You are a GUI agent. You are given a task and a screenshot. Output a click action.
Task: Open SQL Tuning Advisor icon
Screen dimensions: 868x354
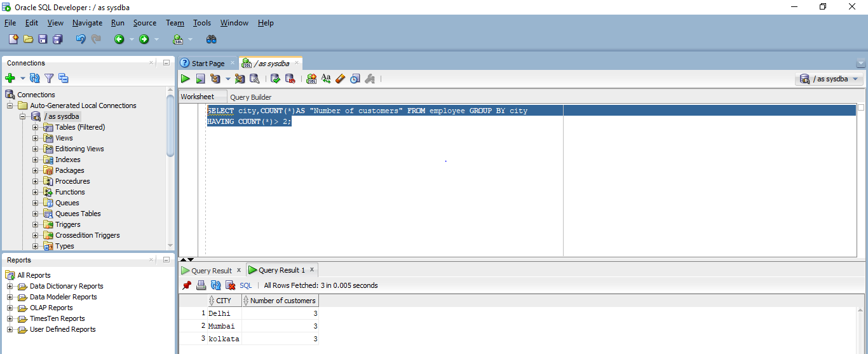tap(254, 79)
